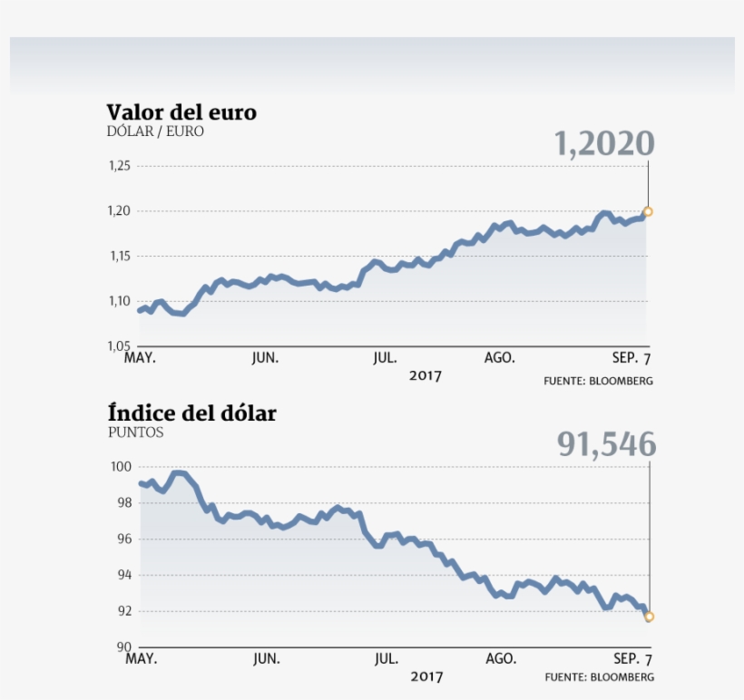Click the "PUNTOS" subtitle

tap(136, 433)
